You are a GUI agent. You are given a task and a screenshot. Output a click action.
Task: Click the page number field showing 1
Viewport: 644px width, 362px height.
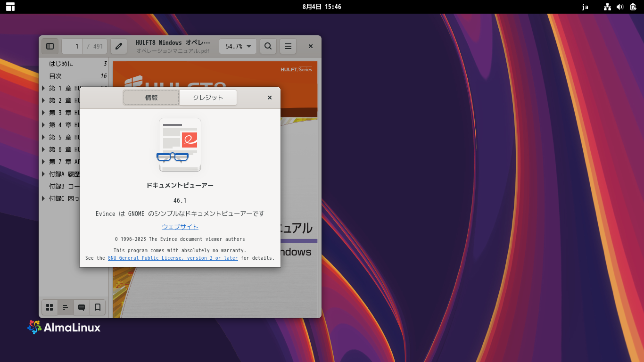[72, 46]
